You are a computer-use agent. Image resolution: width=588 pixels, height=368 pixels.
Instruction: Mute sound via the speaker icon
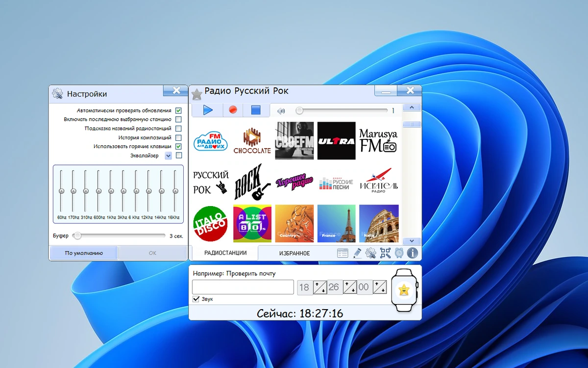click(281, 111)
